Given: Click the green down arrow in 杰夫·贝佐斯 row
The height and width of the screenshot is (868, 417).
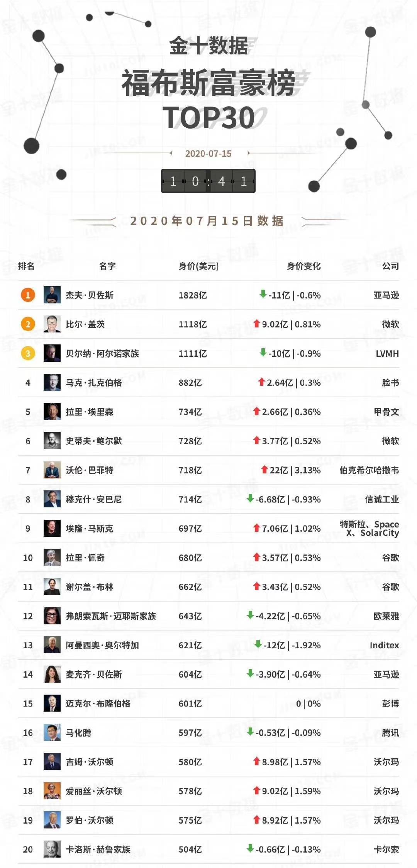Looking at the screenshot, I should click(263, 294).
